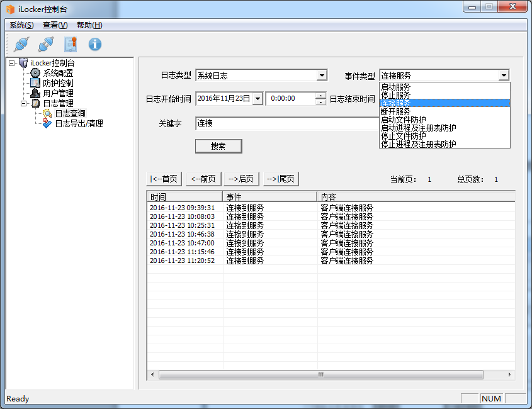Sort by the 内容 column header
The image size is (532, 409).
point(416,197)
